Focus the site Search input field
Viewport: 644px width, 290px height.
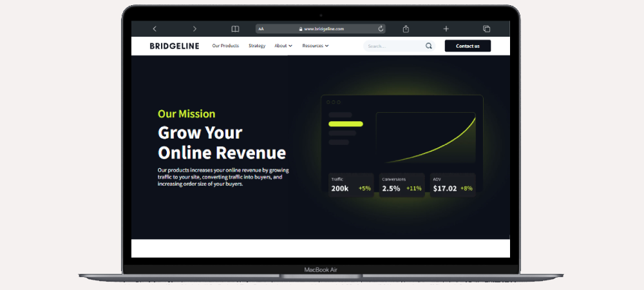coord(393,46)
